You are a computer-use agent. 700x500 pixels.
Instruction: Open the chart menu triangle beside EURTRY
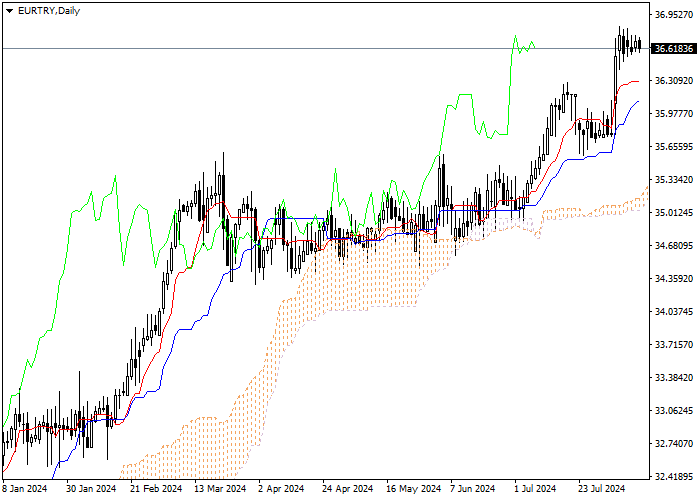pyautogui.click(x=9, y=11)
